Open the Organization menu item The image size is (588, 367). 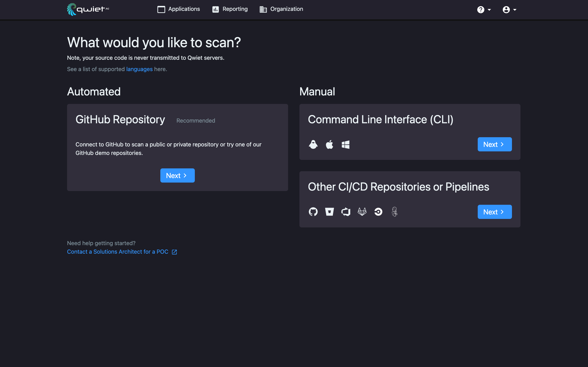pyautogui.click(x=281, y=9)
